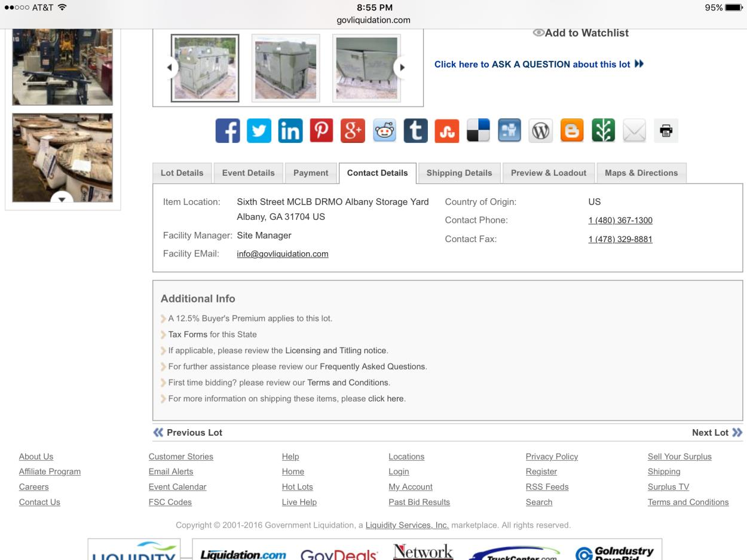The height and width of the screenshot is (560, 747).
Task: Toggle Add to Watchlist
Action: tap(580, 33)
